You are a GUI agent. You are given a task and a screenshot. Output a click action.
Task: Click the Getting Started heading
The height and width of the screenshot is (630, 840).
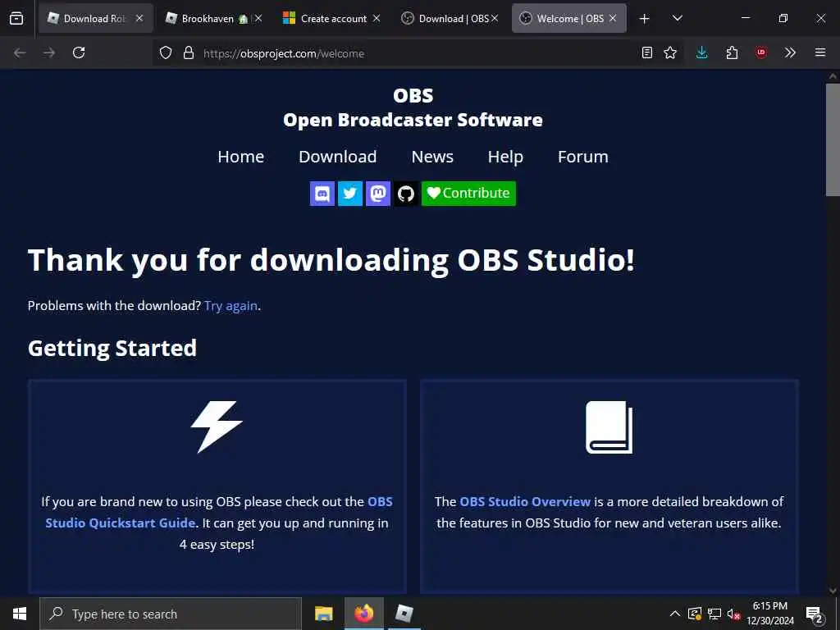pos(112,349)
